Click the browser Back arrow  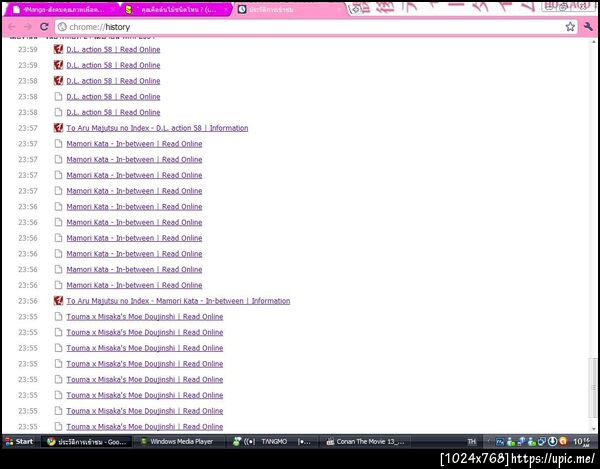(11, 27)
